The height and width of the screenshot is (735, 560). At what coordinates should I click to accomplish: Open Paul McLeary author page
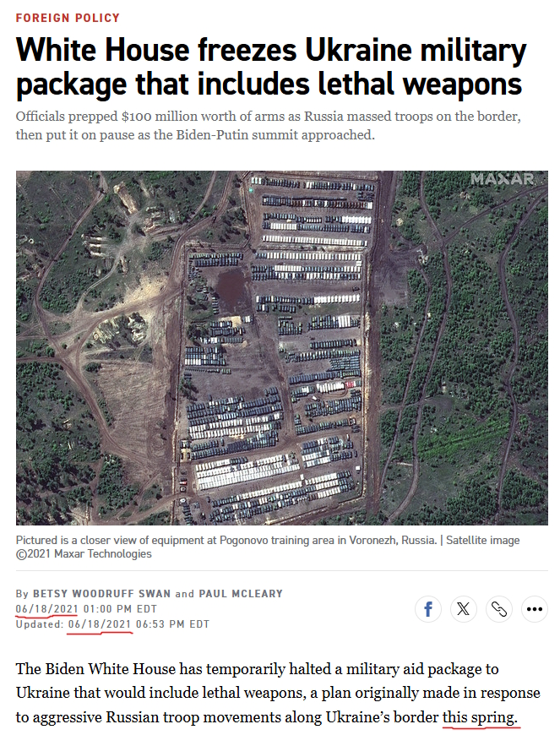click(x=241, y=593)
